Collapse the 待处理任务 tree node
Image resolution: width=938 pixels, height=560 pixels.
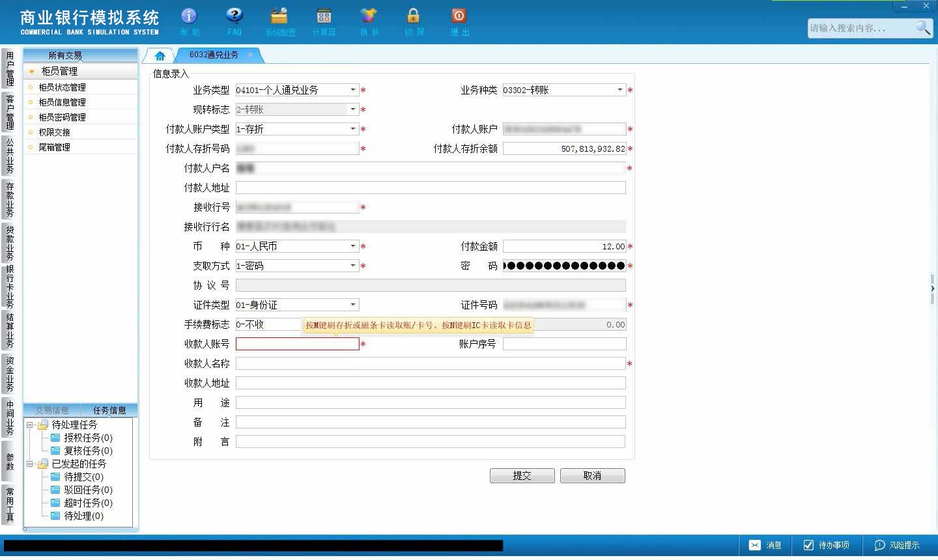30,425
